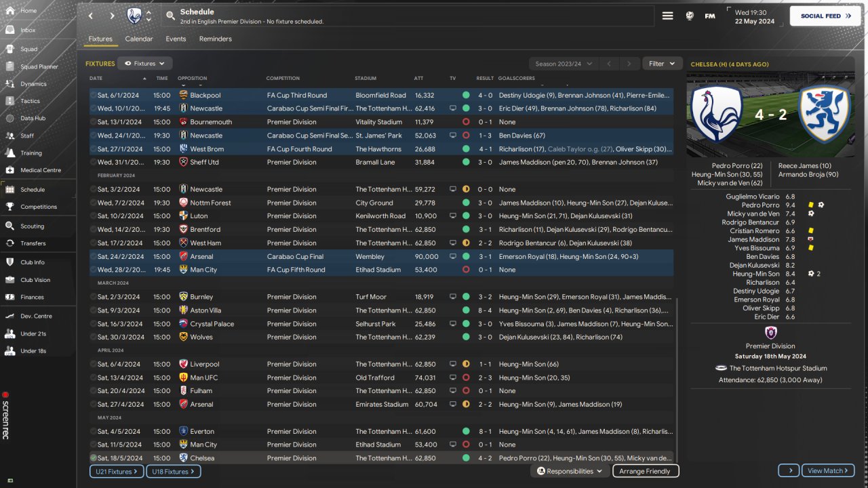
Task: Expand the Filter dropdown
Action: (662, 64)
